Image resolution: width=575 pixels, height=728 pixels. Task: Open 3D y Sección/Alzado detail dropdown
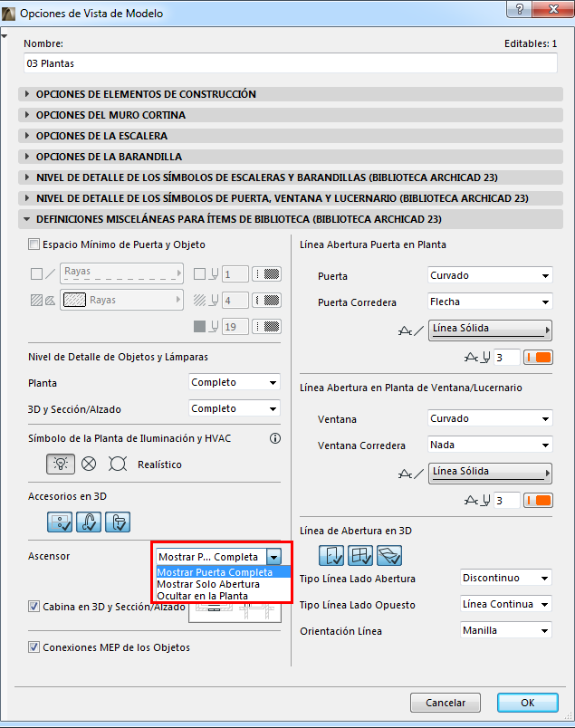[235, 408]
